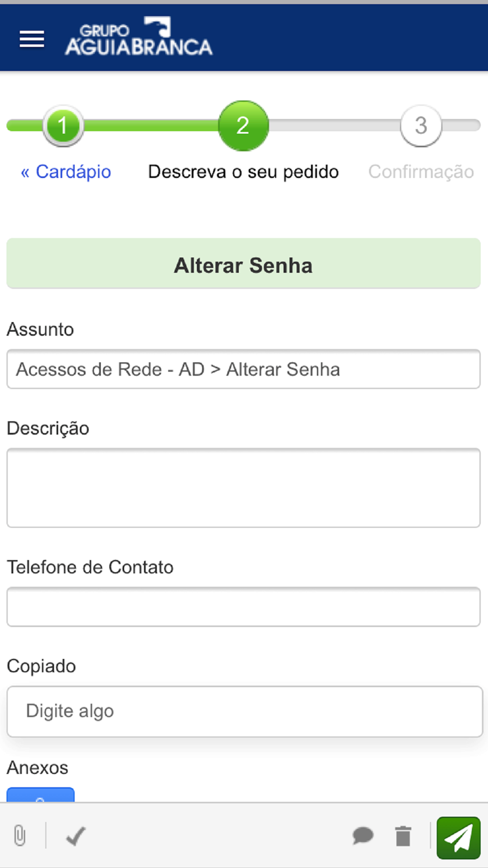Go back via « Cardápio link

(66, 172)
